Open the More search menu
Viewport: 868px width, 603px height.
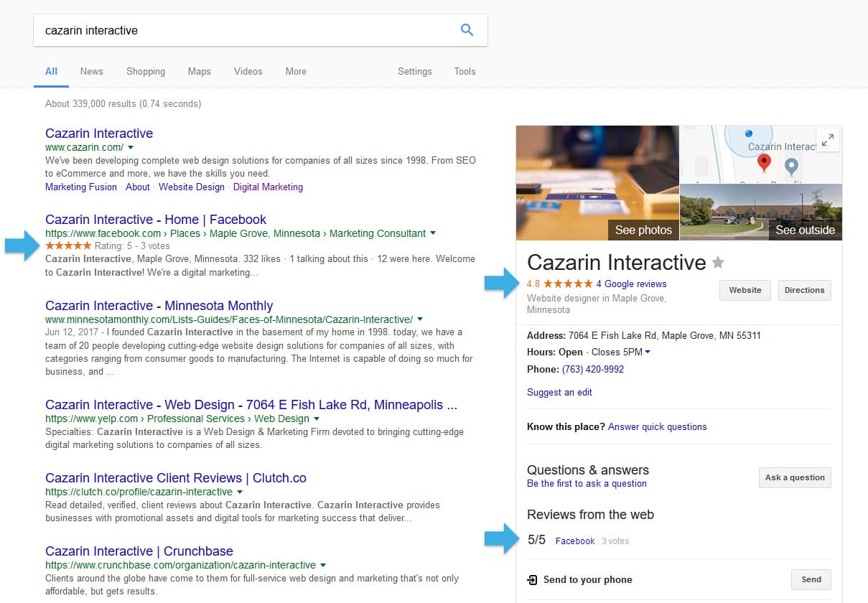click(296, 71)
